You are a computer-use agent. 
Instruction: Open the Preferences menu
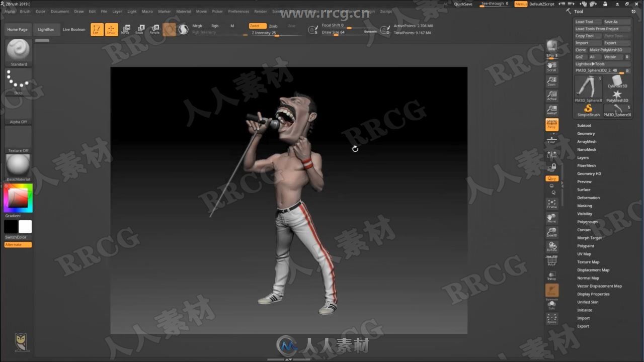click(x=238, y=11)
